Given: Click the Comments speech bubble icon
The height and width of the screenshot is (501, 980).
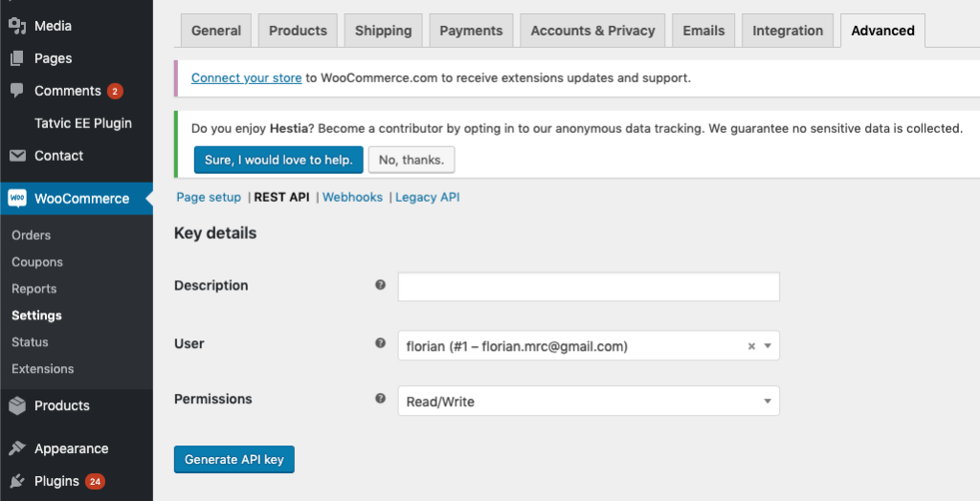Looking at the screenshot, I should click(17, 91).
